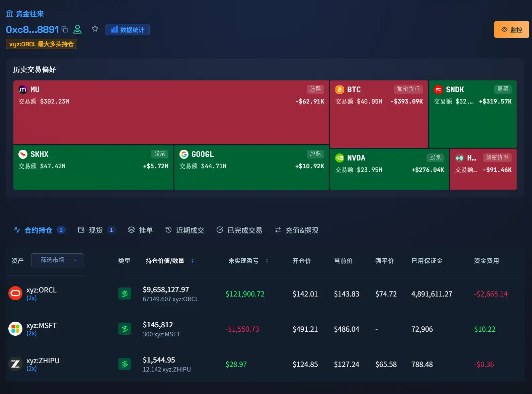This screenshot has height=394, width=532.
Task: Click ZHIPU unrealized PnL $28.97
Action: coord(236,364)
